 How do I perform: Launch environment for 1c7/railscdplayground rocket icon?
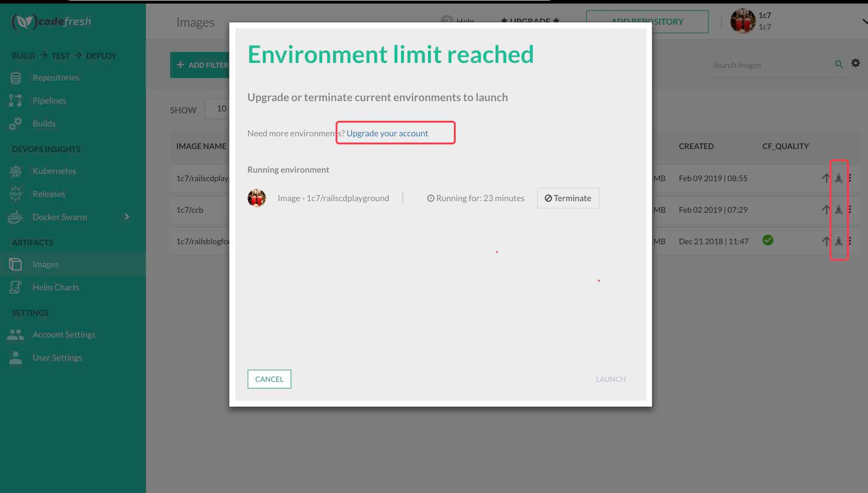pyautogui.click(x=839, y=178)
